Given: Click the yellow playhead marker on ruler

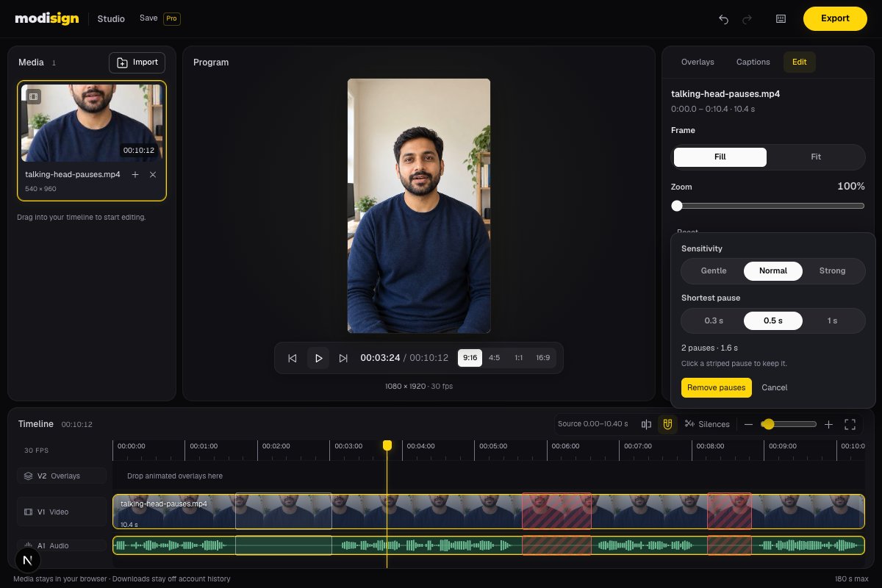Looking at the screenshot, I should coord(387,445).
